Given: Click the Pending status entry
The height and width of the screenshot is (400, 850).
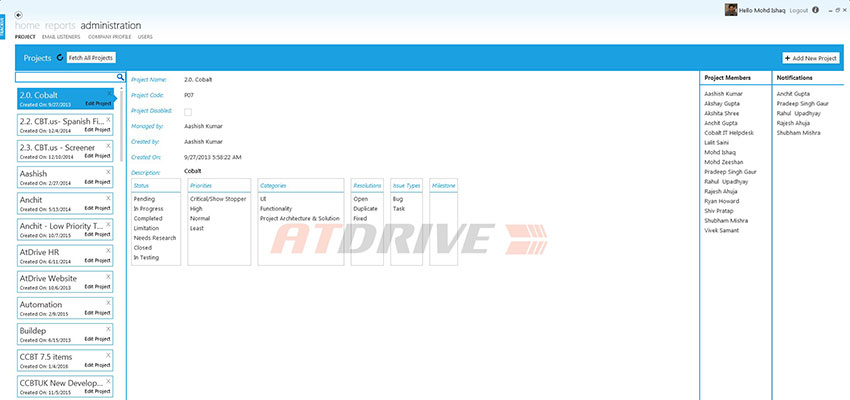Looking at the screenshot, I should [144, 199].
